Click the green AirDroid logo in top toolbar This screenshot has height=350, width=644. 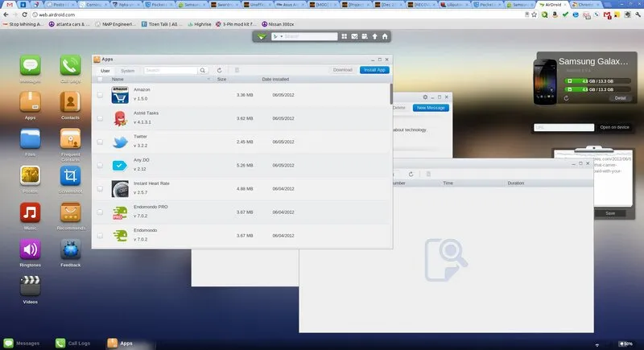[x=262, y=36]
